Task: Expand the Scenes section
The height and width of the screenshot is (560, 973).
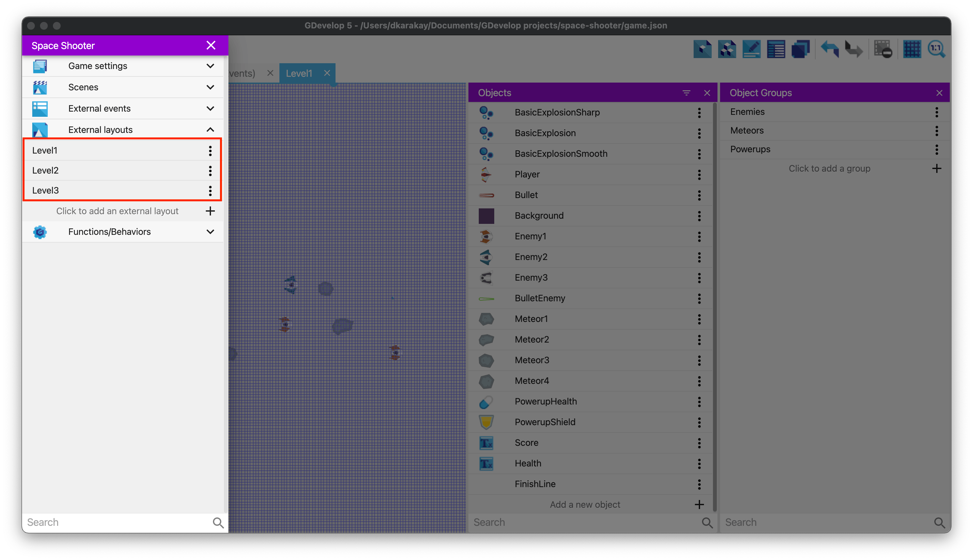Action: click(210, 87)
